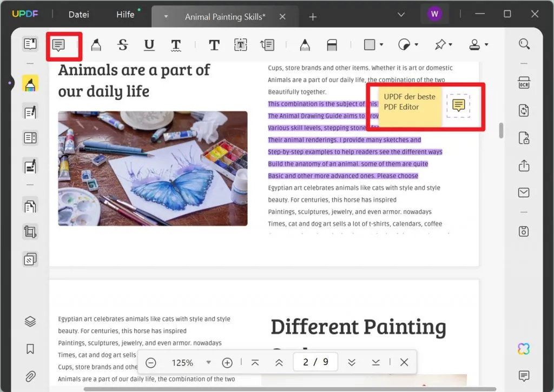Select the text box tool
The image size is (554, 392).
tap(240, 45)
